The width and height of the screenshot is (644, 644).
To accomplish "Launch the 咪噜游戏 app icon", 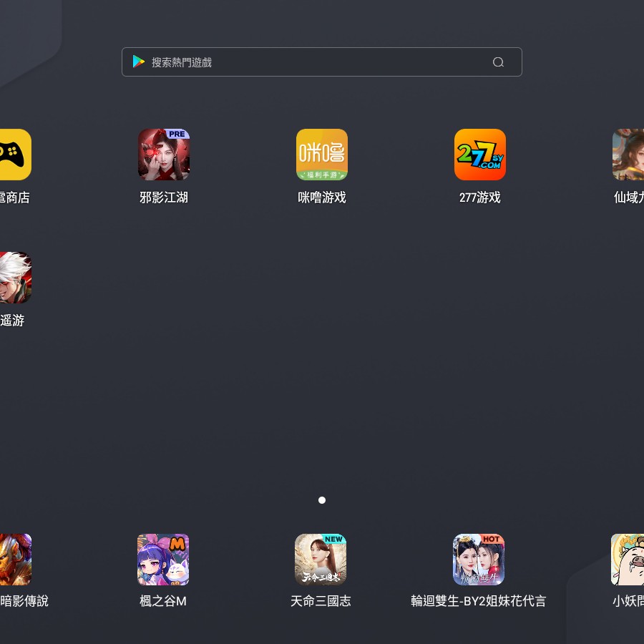I will pos(322,155).
